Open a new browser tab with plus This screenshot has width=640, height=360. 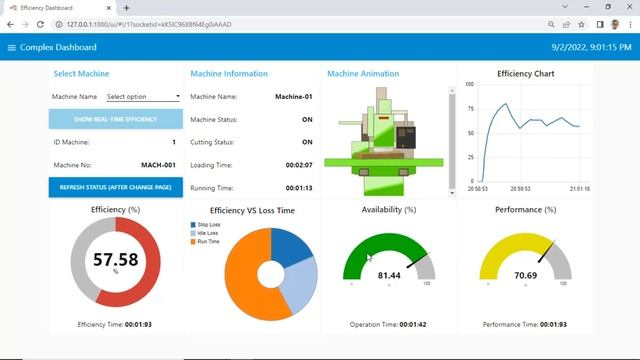pos(127,8)
